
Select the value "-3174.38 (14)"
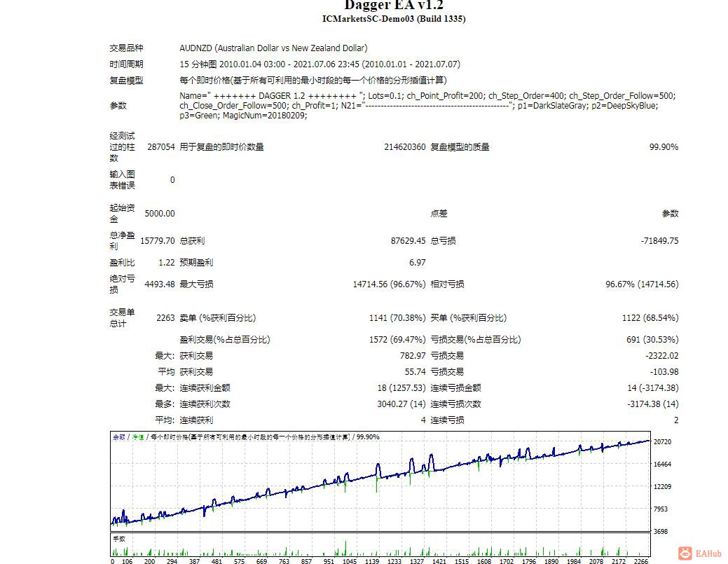click(x=652, y=404)
